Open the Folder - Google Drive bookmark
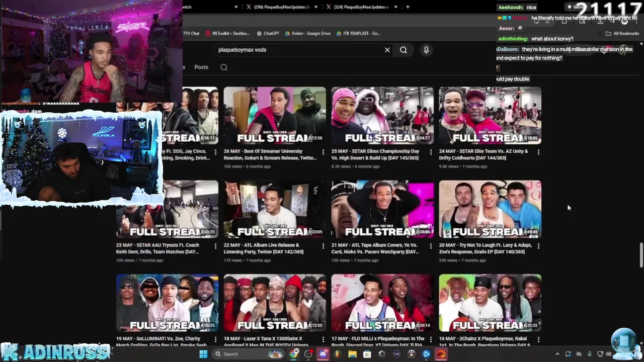 point(307,33)
